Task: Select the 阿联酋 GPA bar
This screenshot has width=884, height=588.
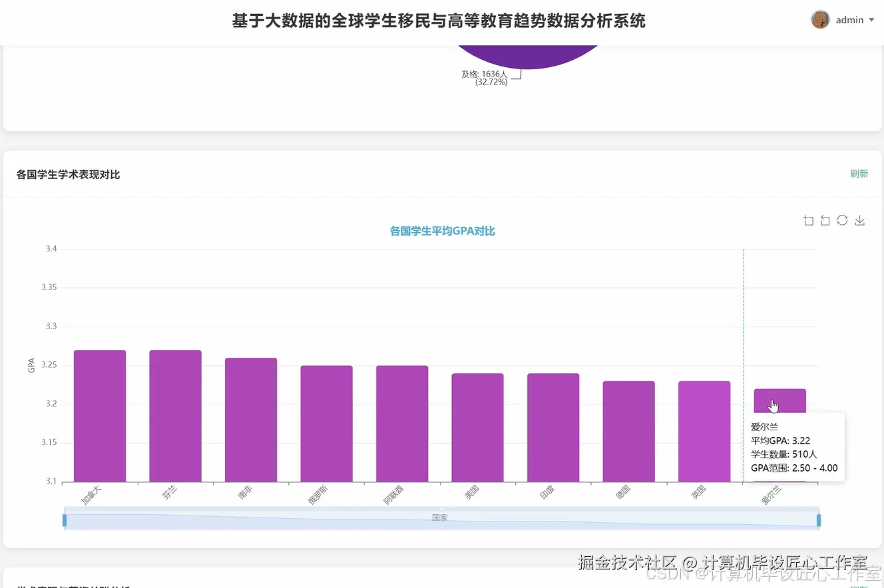Action: click(x=402, y=424)
